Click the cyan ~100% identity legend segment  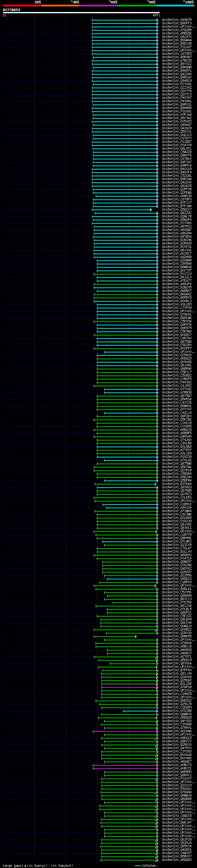pos(175,6)
